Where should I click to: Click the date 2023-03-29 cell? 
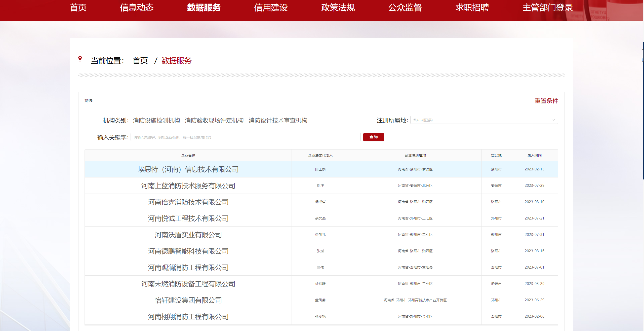click(x=535, y=284)
